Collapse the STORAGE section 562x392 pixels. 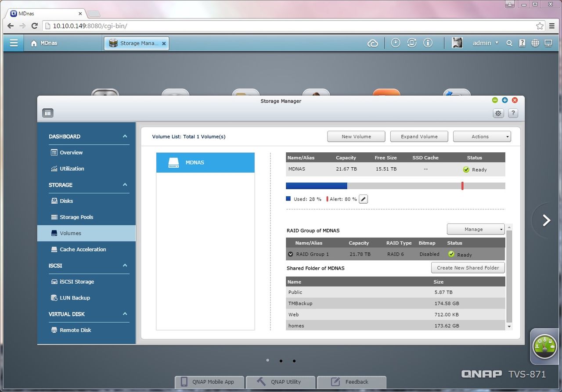(125, 185)
